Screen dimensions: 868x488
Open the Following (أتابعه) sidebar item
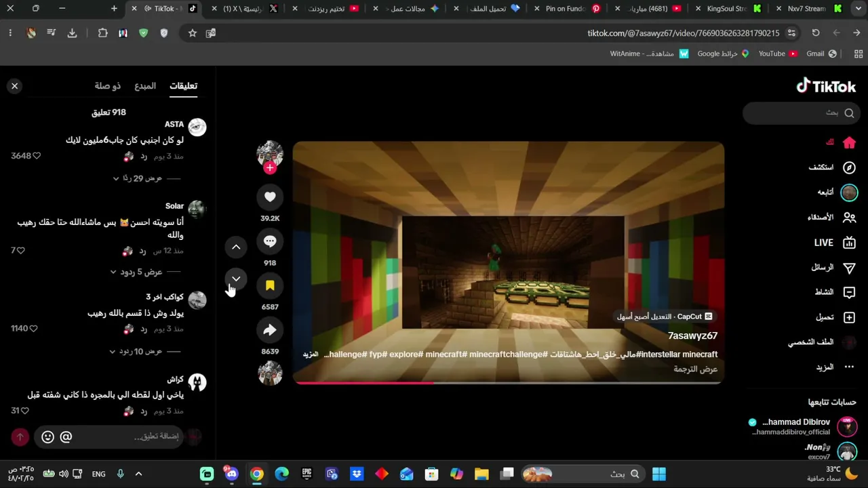pos(837,192)
